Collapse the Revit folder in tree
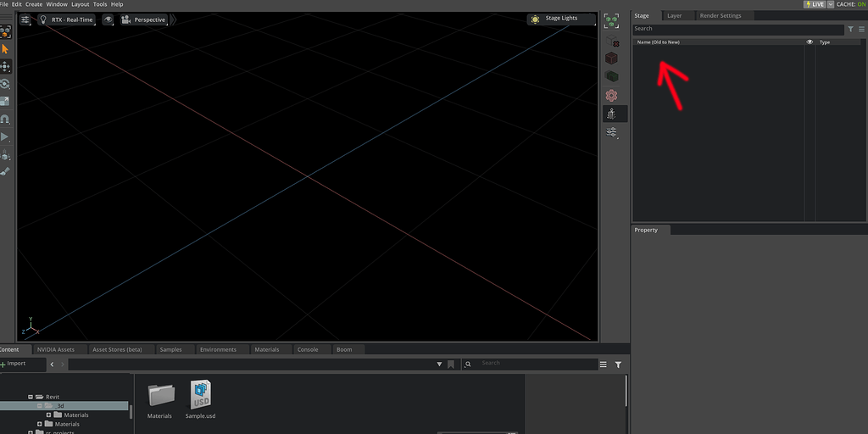The height and width of the screenshot is (434, 868). (x=31, y=397)
